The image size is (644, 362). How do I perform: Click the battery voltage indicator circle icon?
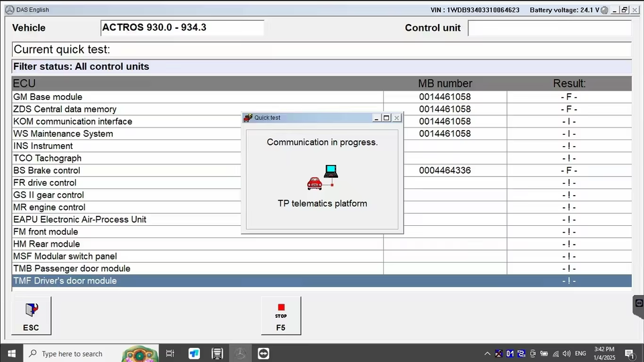coord(604,10)
